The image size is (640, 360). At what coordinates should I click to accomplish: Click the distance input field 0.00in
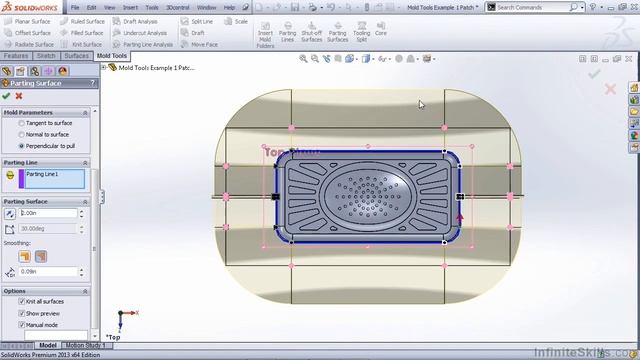click(48, 213)
